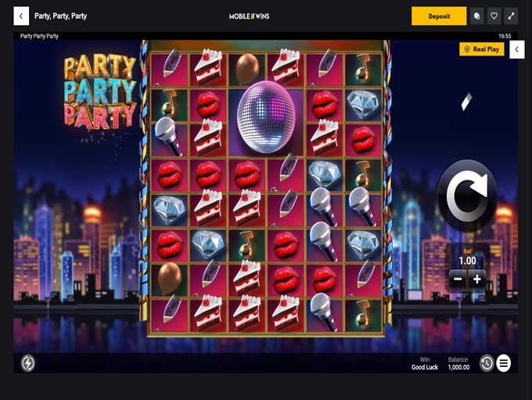Click the Party Party Party logo
The image size is (532, 400).
click(x=100, y=92)
